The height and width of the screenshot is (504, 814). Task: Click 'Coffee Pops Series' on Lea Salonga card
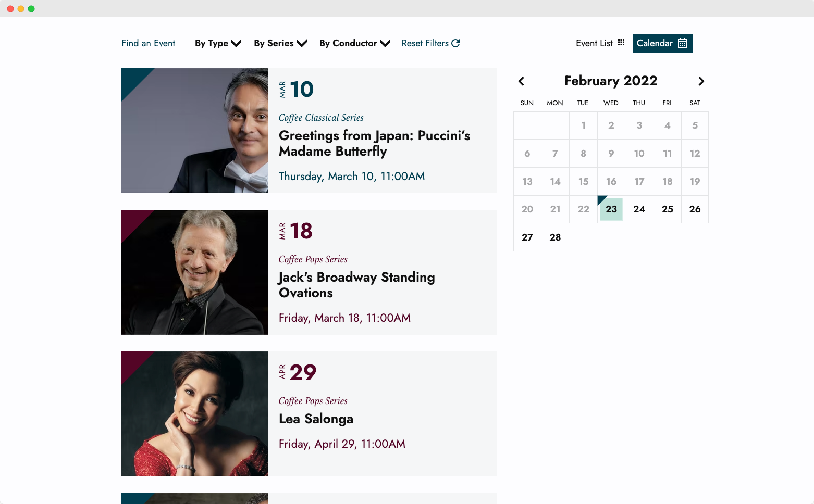point(313,401)
